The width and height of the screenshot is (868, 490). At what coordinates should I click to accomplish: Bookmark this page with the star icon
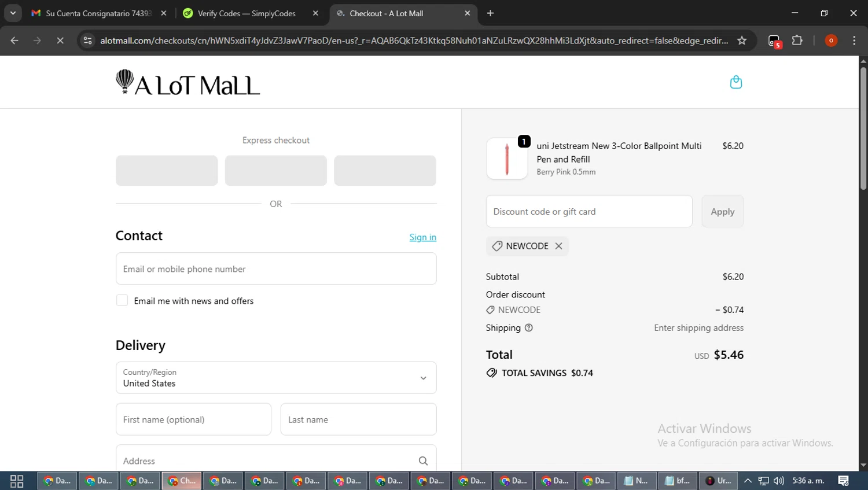pyautogui.click(x=742, y=40)
